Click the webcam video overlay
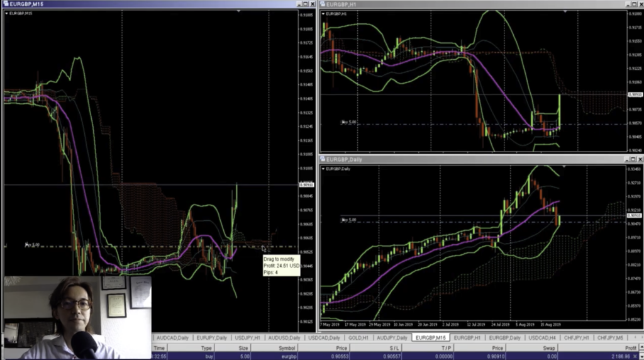Screen dimensions: 644x360 pyautogui.click(x=77, y=317)
